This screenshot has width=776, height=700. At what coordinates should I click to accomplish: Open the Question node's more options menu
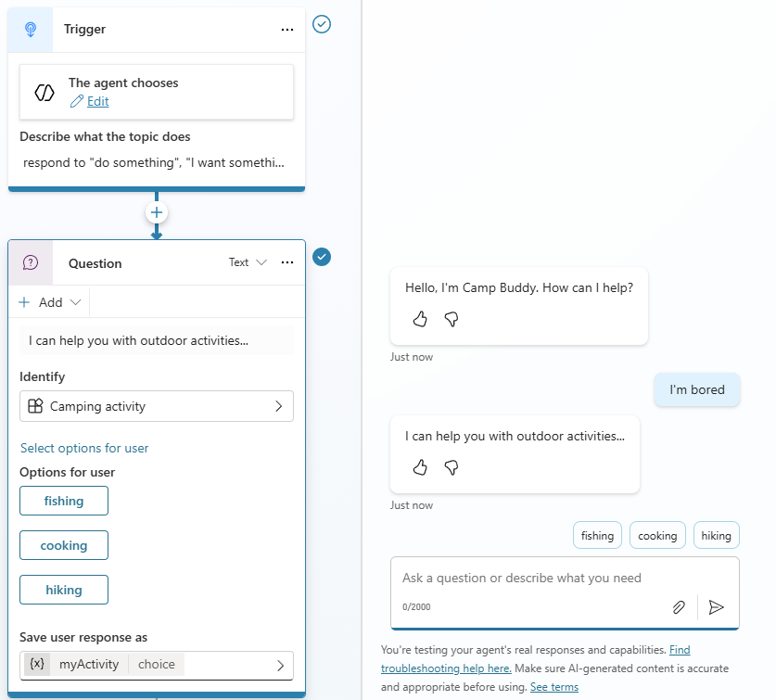[288, 262]
